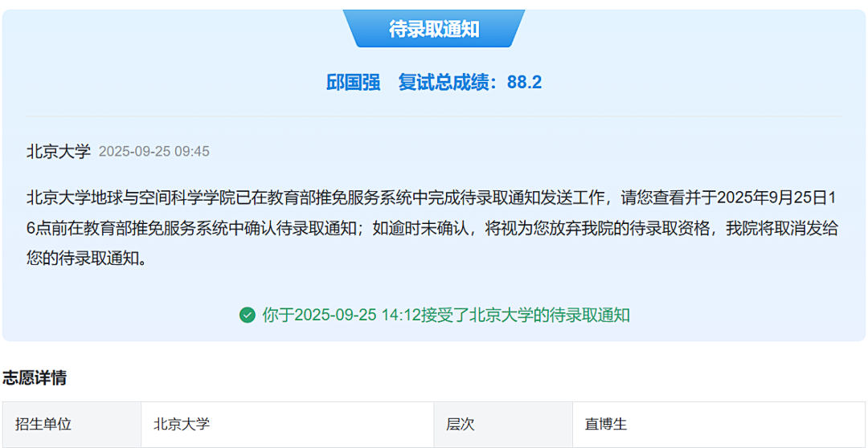
Task: Click the message timestamp 2025-09-25 09:45
Action: (154, 152)
